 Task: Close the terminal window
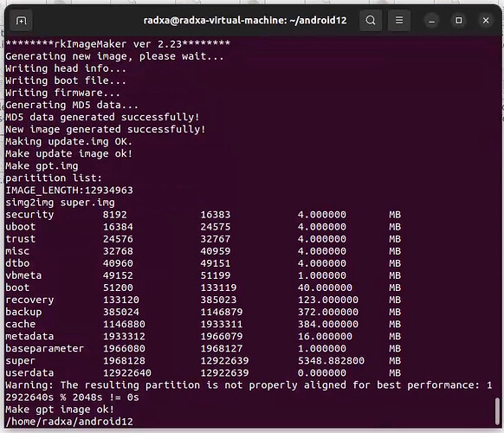pyautogui.click(x=486, y=21)
